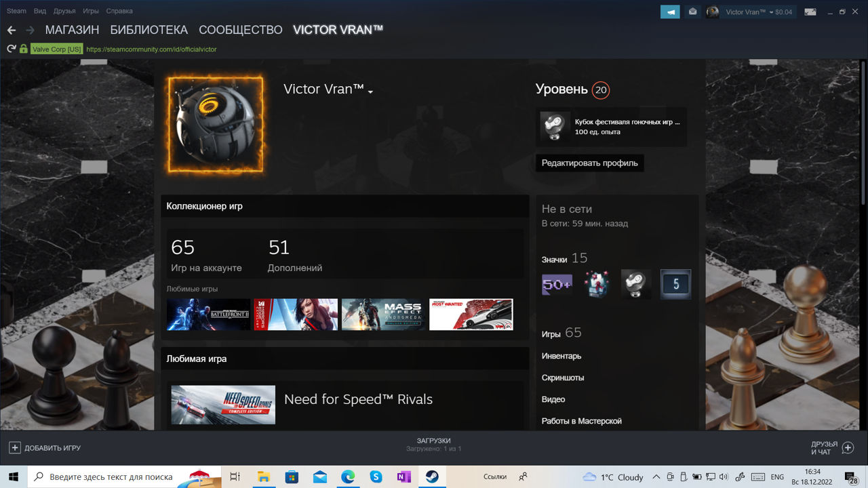Viewport: 868px width, 488px height.
Task: Open the Друзья menu
Action: pos(64,11)
